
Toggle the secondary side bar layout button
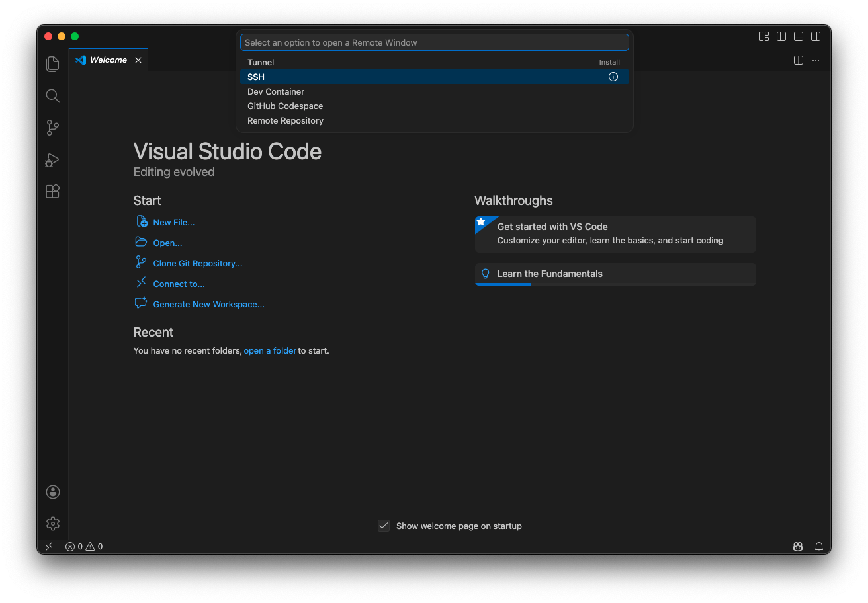click(816, 36)
